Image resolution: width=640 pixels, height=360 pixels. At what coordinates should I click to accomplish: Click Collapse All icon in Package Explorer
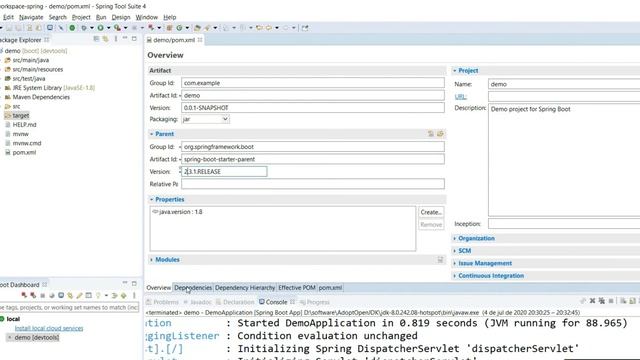click(x=96, y=39)
